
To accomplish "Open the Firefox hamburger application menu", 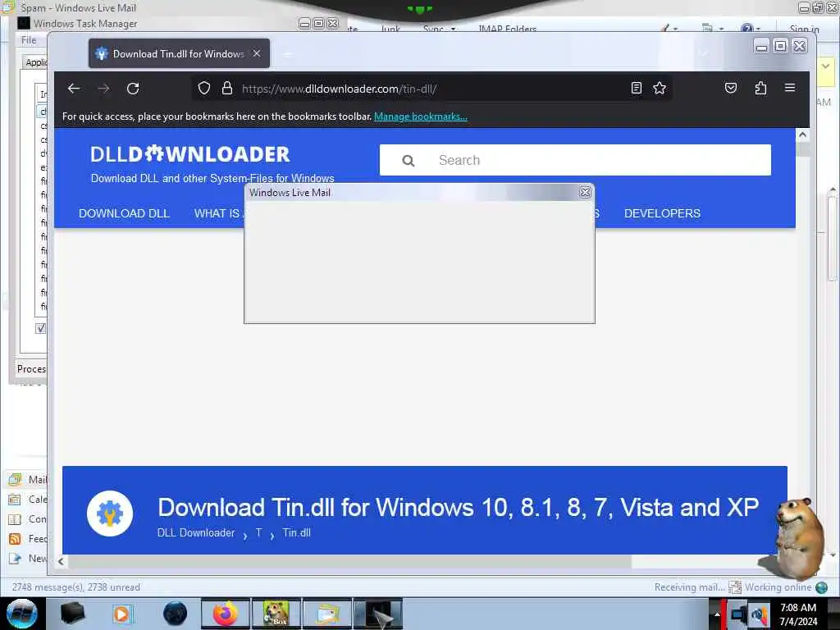I will pos(790,88).
